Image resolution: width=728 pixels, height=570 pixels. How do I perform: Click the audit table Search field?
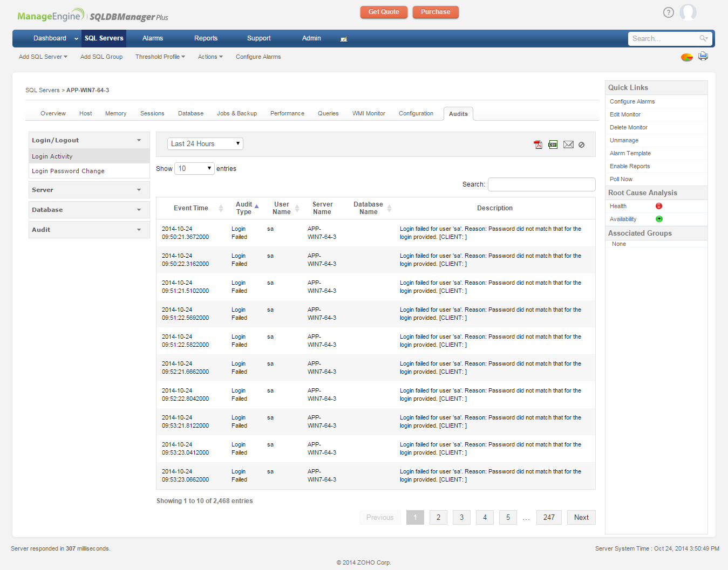[x=541, y=184]
